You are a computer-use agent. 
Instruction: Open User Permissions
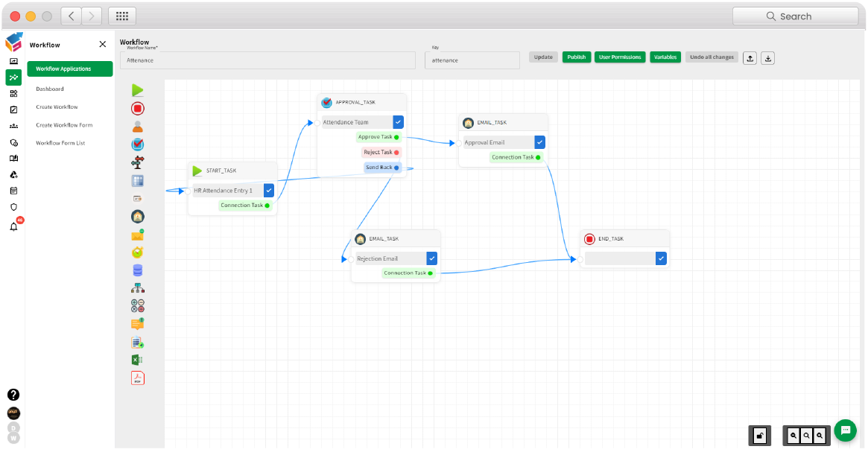[619, 56]
